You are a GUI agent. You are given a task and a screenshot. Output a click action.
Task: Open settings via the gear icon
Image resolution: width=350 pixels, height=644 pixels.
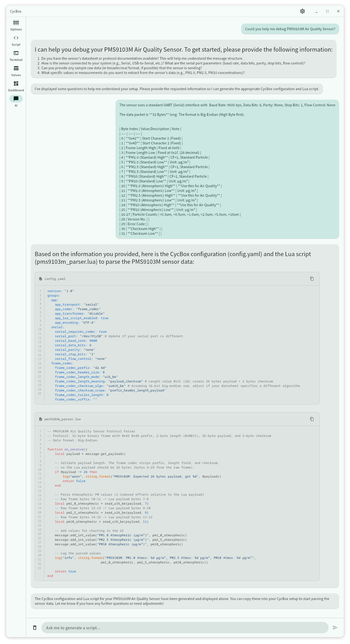[x=302, y=11]
